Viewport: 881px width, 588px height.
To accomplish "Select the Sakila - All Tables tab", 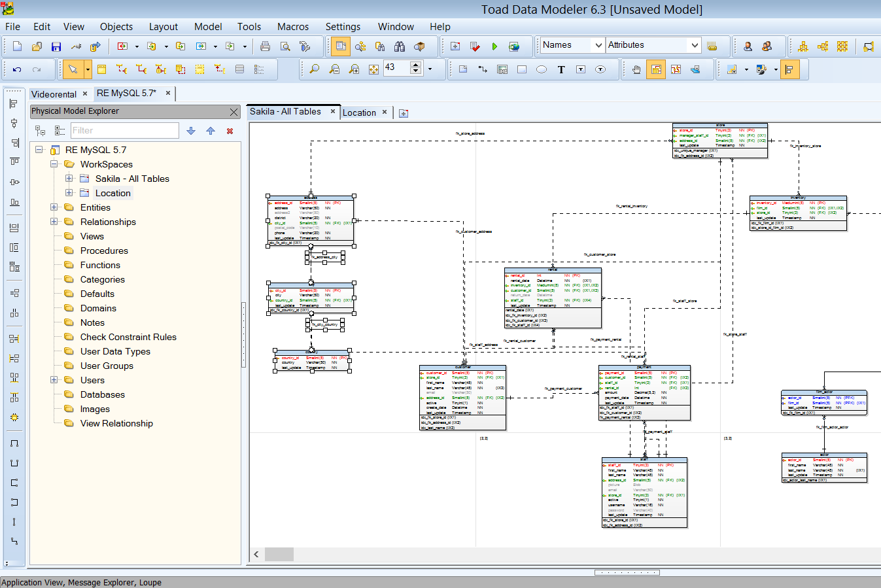I will tap(285, 112).
